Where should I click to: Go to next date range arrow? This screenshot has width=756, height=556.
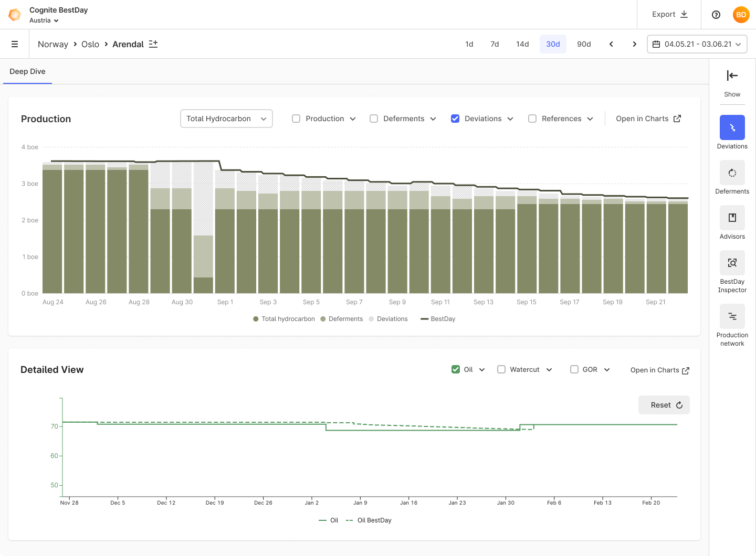pyautogui.click(x=634, y=44)
